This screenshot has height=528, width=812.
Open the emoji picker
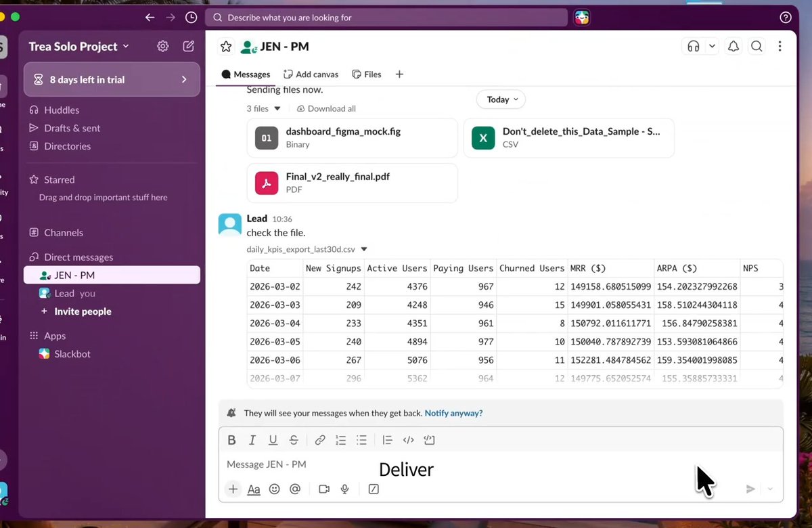coord(274,489)
